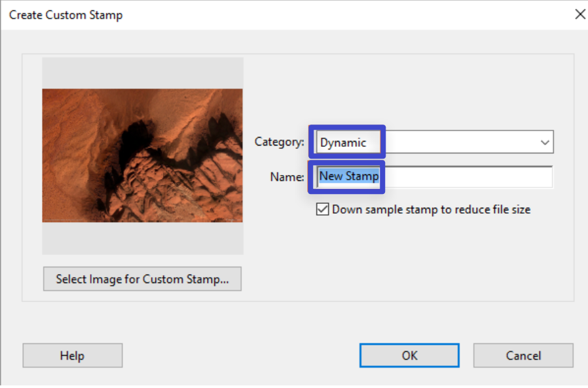
Task: Cancel the custom stamp creation
Action: point(523,355)
